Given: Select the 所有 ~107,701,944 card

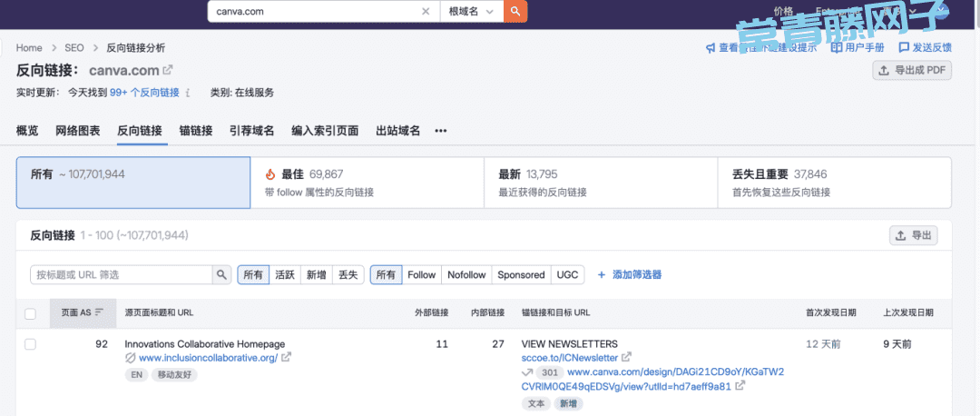Looking at the screenshot, I should (x=133, y=183).
